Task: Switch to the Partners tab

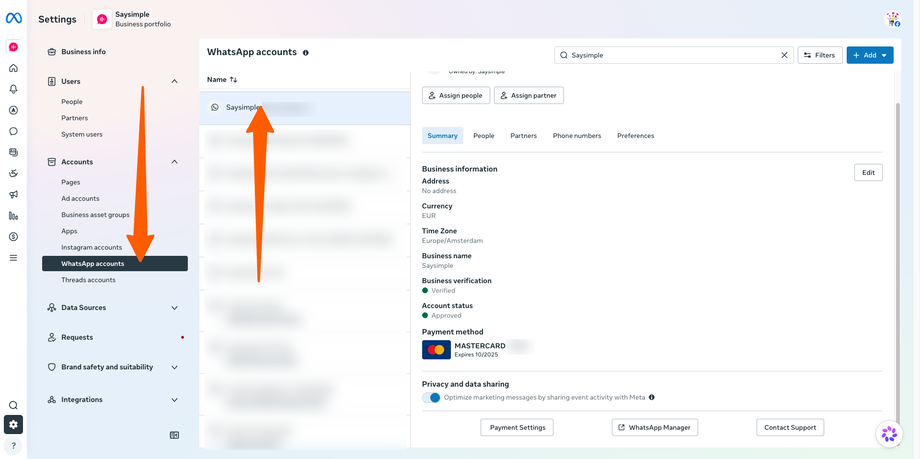Action: [523, 136]
